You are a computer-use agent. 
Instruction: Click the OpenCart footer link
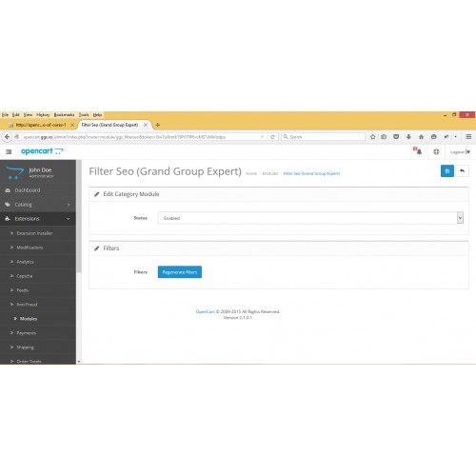pos(206,311)
